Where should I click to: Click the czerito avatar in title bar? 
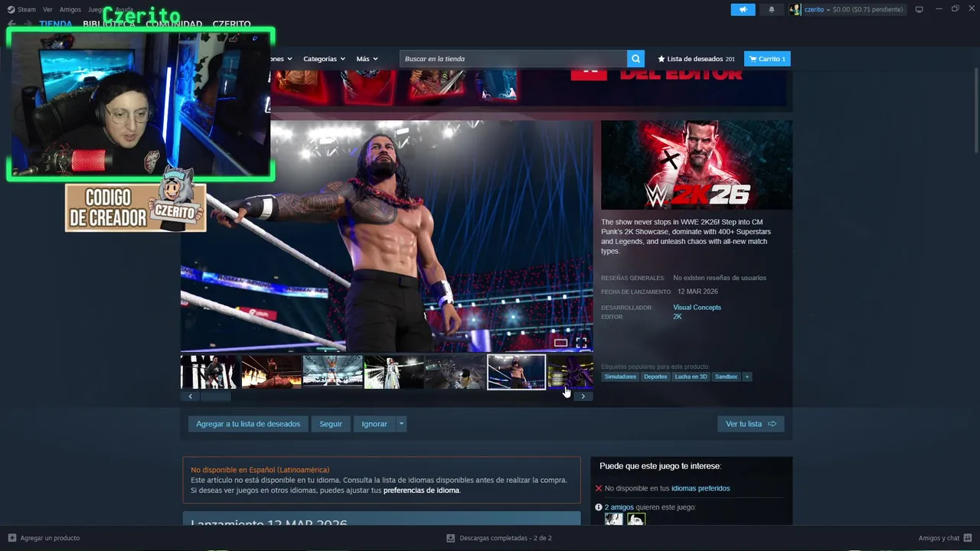[x=795, y=9]
